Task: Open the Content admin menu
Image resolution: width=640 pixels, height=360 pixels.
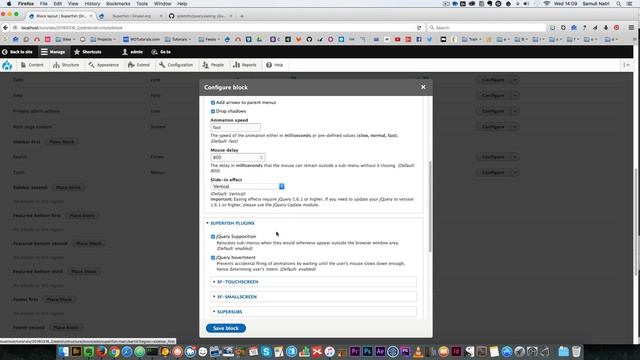Action: pyautogui.click(x=32, y=65)
